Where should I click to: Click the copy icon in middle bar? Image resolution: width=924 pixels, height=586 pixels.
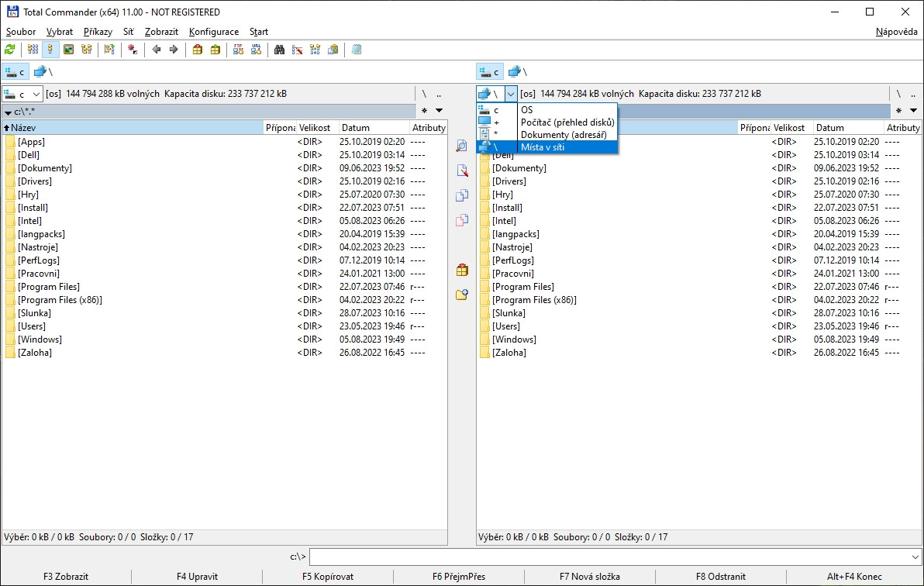(x=462, y=195)
